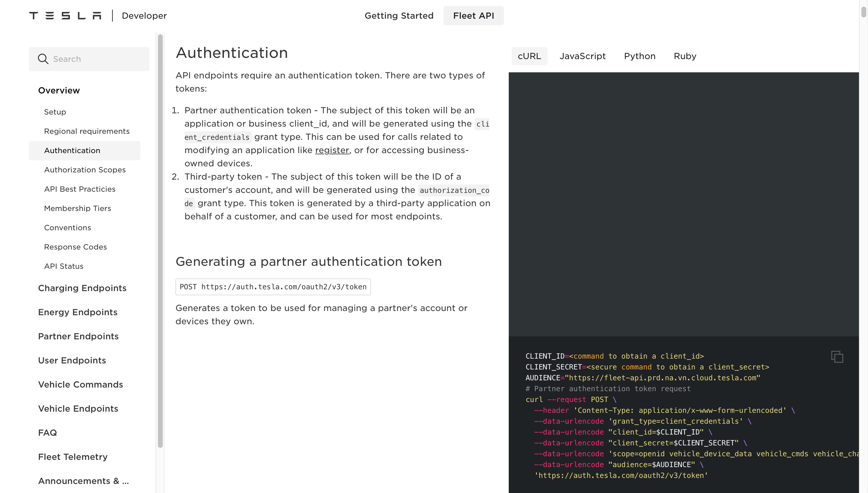Click the Content-Type header code line
Screen dimensions: 868x493
664,410
